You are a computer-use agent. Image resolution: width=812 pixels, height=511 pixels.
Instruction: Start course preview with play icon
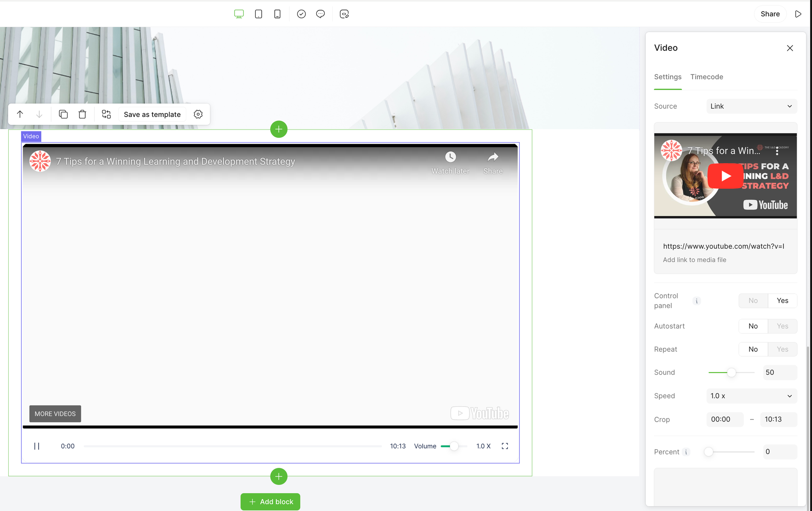click(798, 14)
